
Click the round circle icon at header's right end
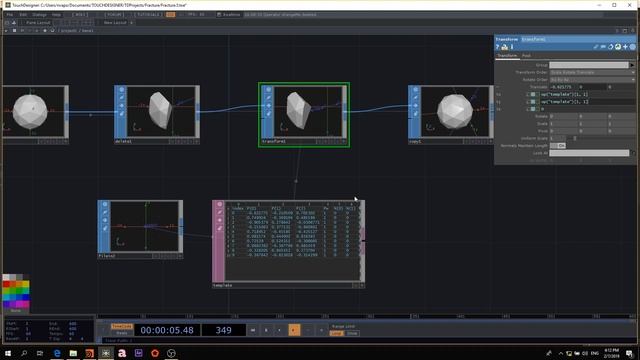point(633,47)
